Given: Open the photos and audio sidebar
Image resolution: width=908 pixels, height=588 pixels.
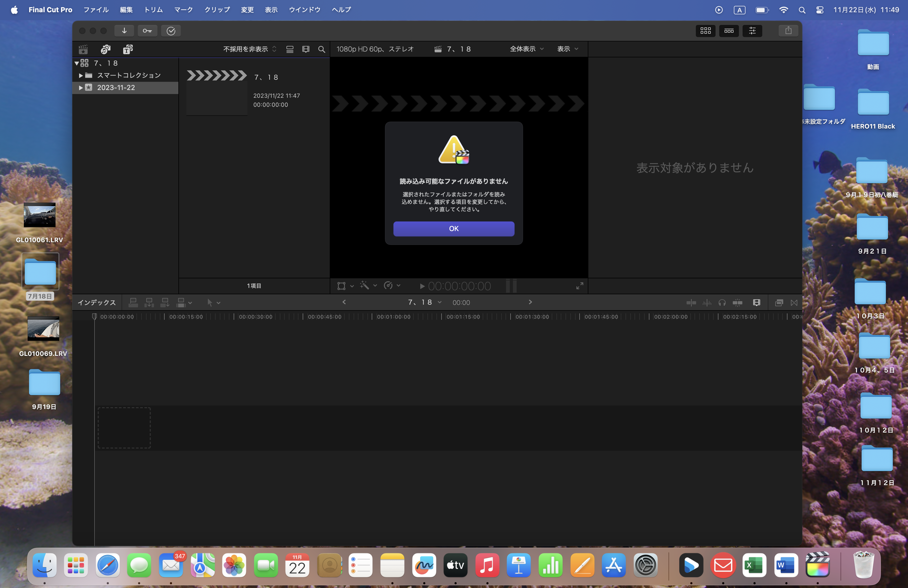Looking at the screenshot, I should [x=105, y=49].
